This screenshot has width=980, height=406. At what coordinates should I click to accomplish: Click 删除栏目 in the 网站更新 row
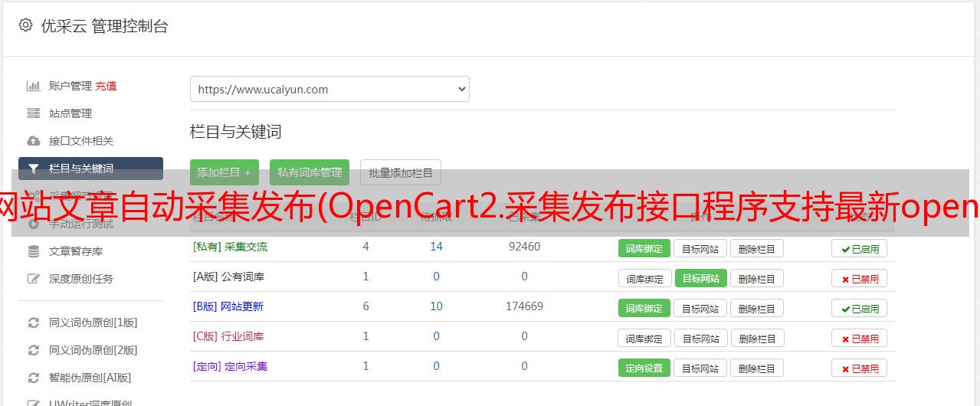tap(757, 308)
